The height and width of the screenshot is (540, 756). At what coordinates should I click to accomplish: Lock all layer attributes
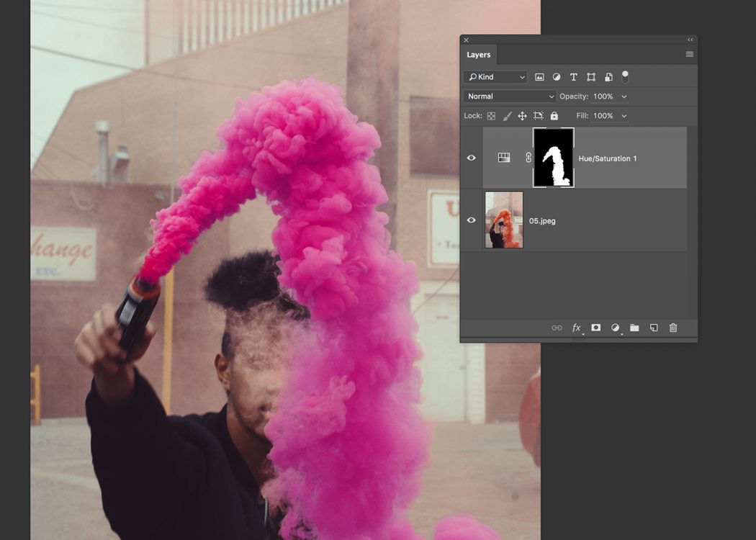click(x=554, y=116)
